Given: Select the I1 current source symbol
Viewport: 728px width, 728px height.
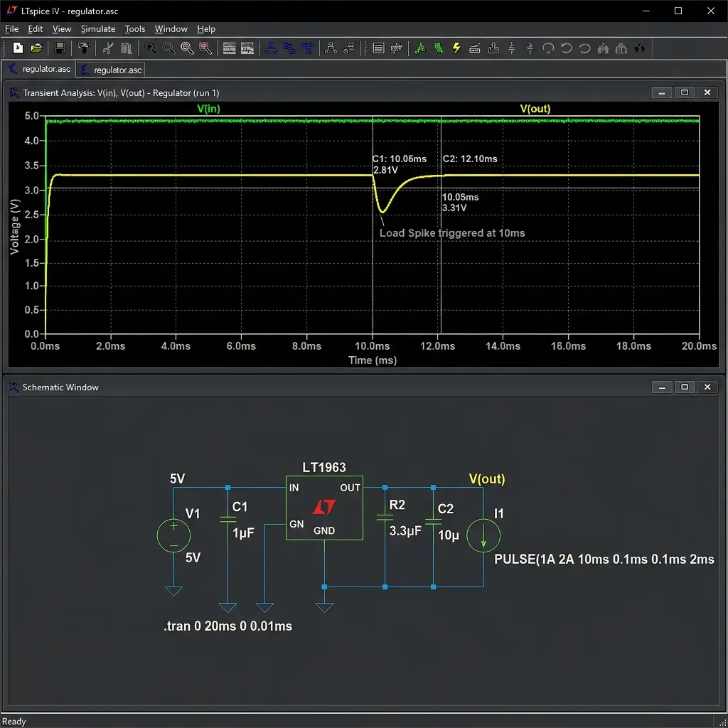Looking at the screenshot, I should (483, 535).
